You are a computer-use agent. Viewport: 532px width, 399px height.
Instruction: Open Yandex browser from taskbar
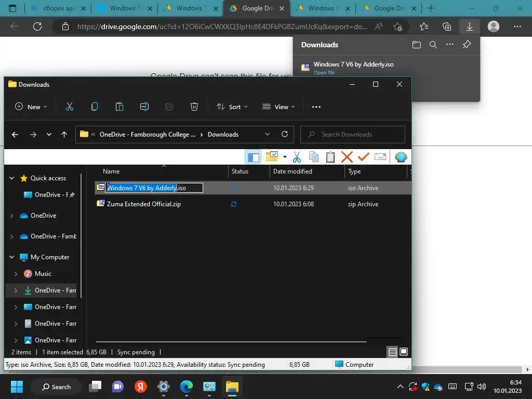click(140, 387)
